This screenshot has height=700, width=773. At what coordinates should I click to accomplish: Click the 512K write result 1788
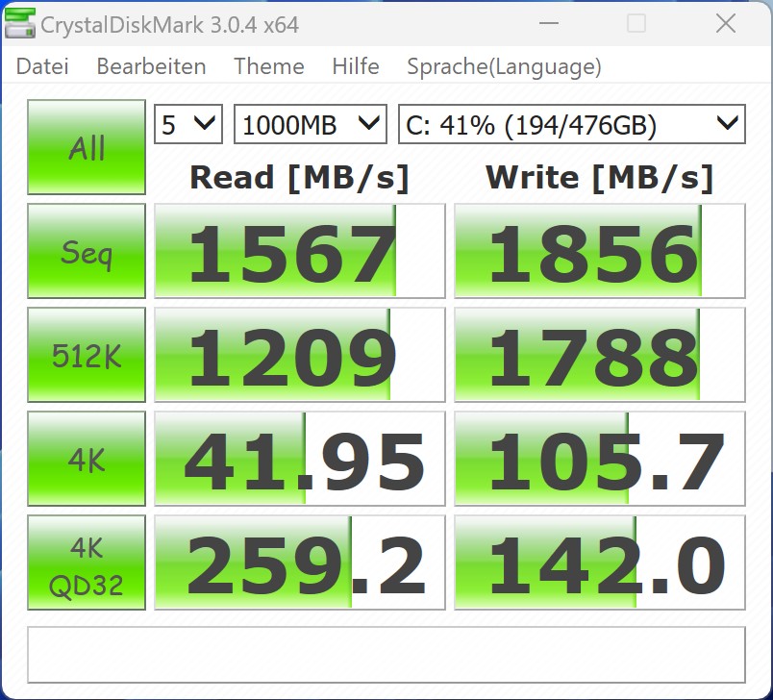click(600, 355)
